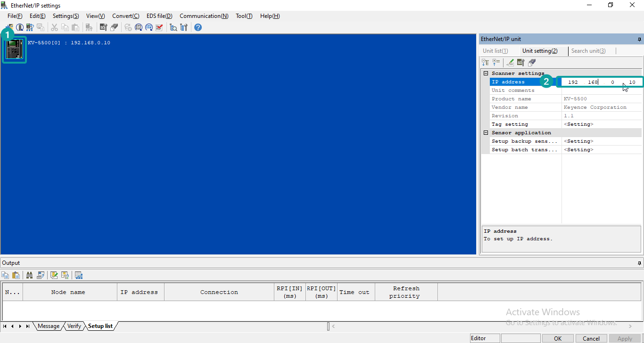
Task: Open Help with the blue question icon
Action: click(x=198, y=27)
